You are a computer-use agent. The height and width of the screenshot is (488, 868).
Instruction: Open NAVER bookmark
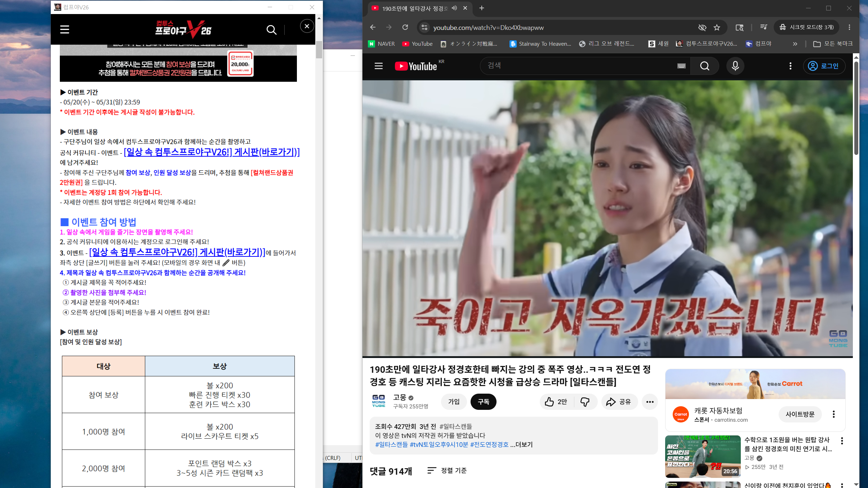[x=382, y=44]
